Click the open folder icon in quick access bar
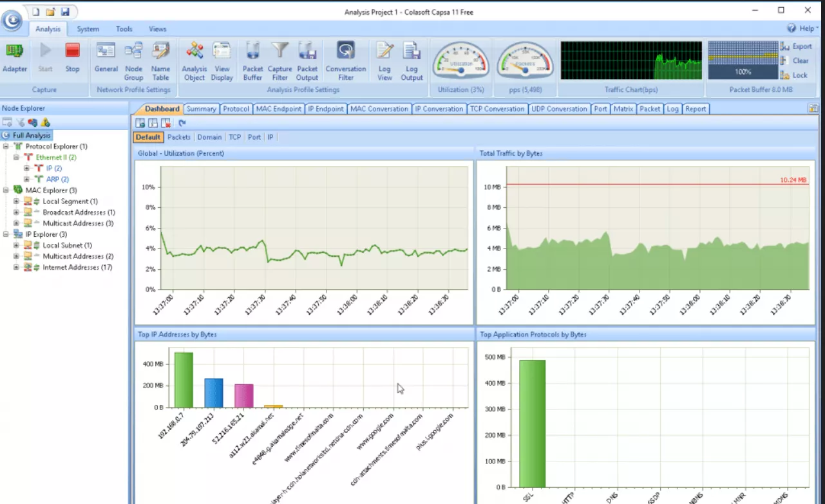 pyautogui.click(x=50, y=12)
